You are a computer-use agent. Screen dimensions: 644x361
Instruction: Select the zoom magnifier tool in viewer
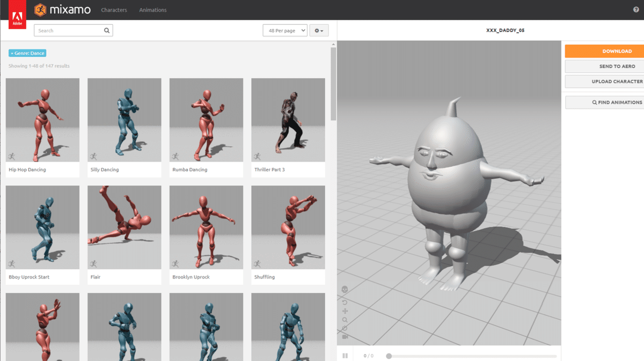click(x=345, y=320)
